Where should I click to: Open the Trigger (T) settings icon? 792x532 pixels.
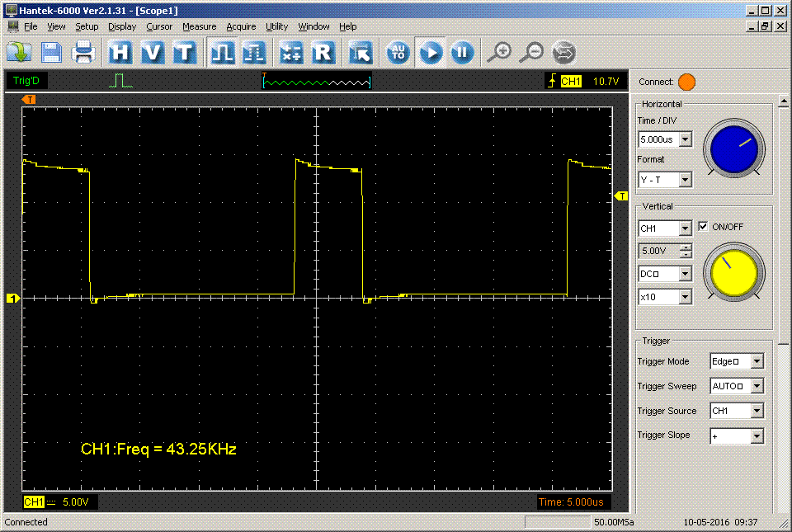click(x=184, y=53)
